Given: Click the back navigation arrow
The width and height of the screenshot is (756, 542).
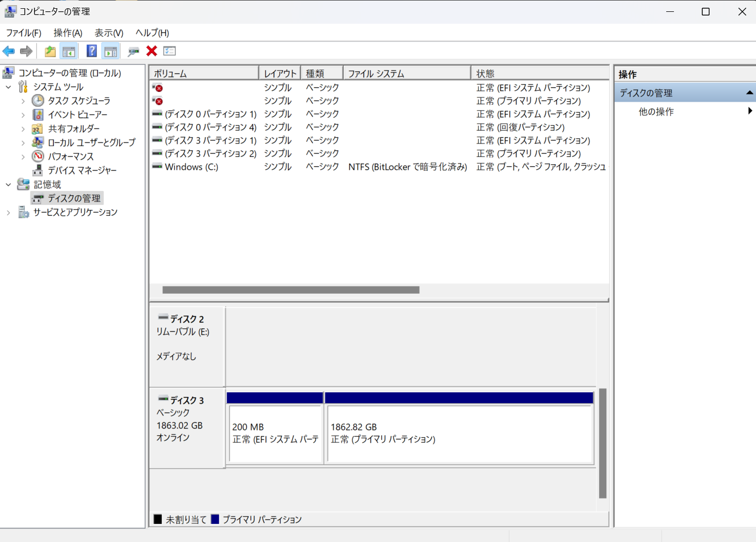Looking at the screenshot, I should tap(8, 51).
